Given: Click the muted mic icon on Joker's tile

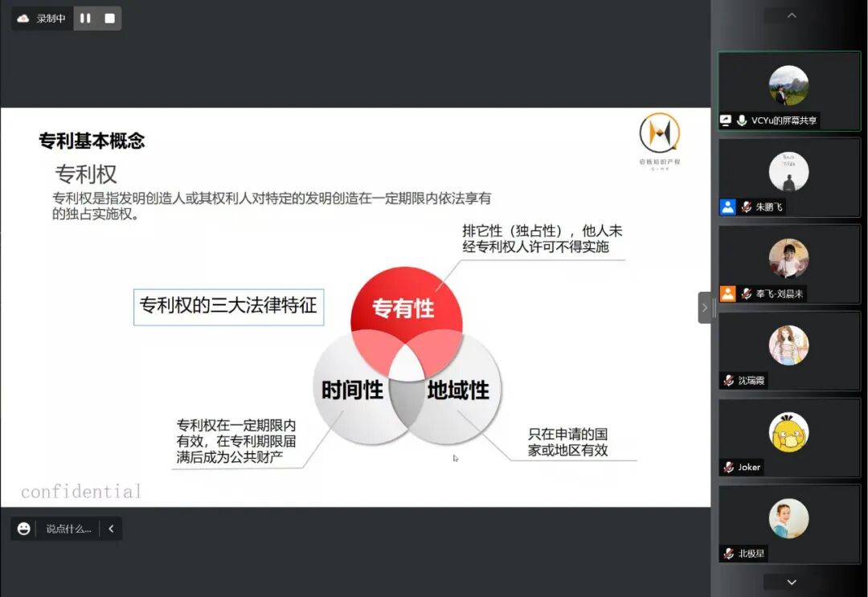Looking at the screenshot, I should pos(727,467).
